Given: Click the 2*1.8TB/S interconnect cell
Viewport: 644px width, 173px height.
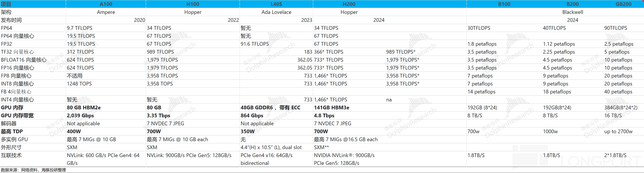Looking at the screenshot, I should (615, 155).
